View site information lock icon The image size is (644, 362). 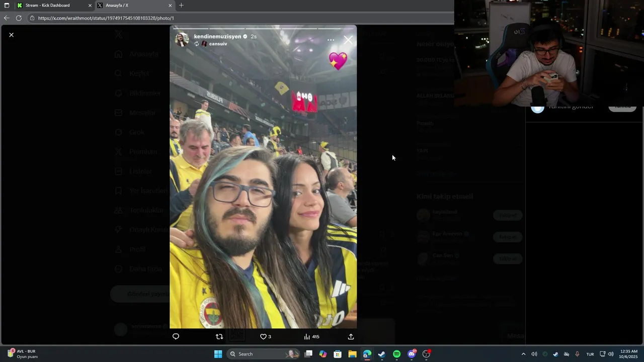coord(32,18)
